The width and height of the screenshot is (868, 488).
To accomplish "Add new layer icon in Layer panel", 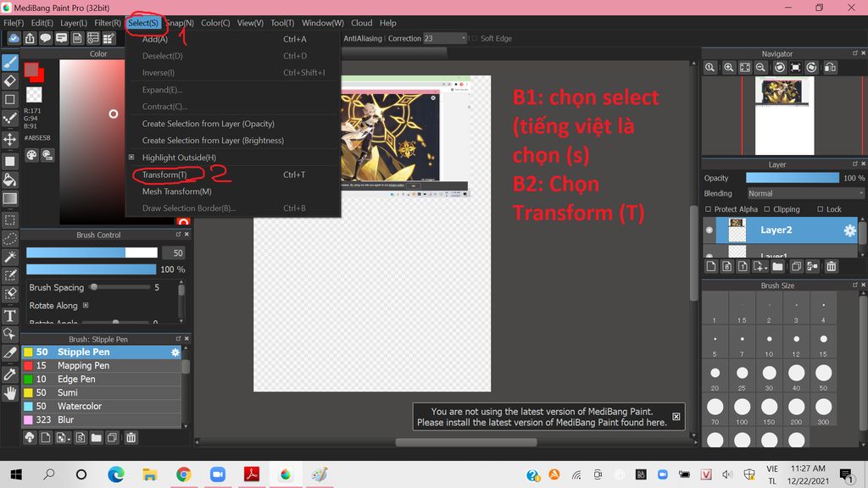I will tap(711, 267).
